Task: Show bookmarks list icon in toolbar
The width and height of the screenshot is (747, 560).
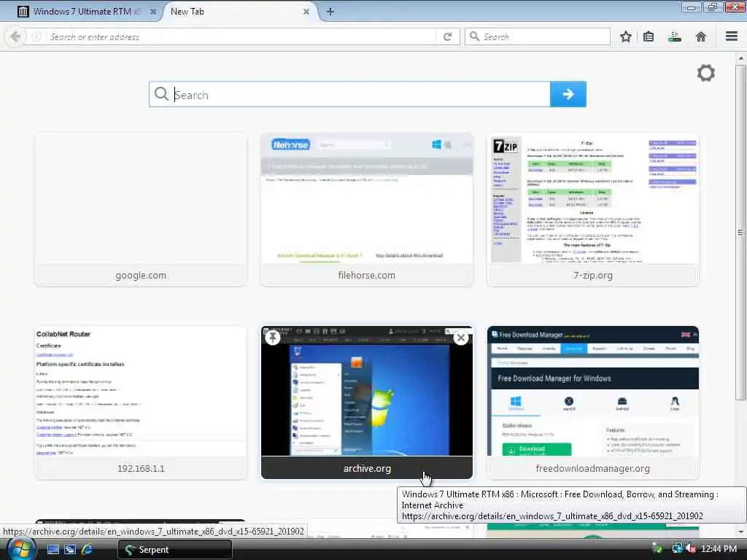Action: click(x=649, y=36)
